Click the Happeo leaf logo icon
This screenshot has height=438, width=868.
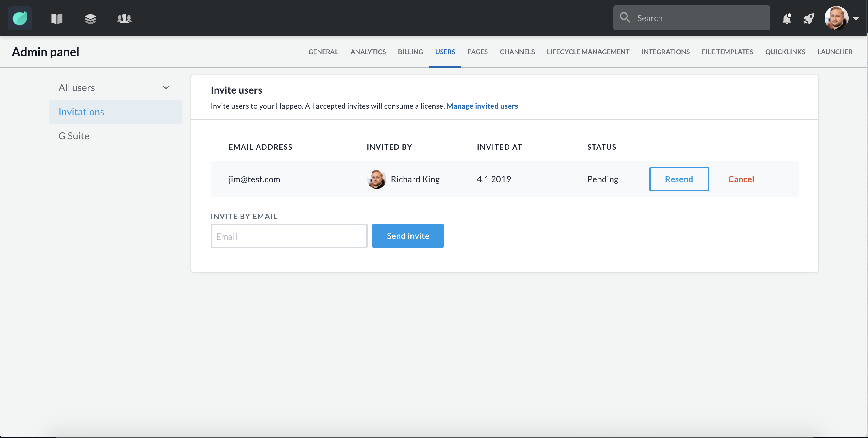point(20,18)
